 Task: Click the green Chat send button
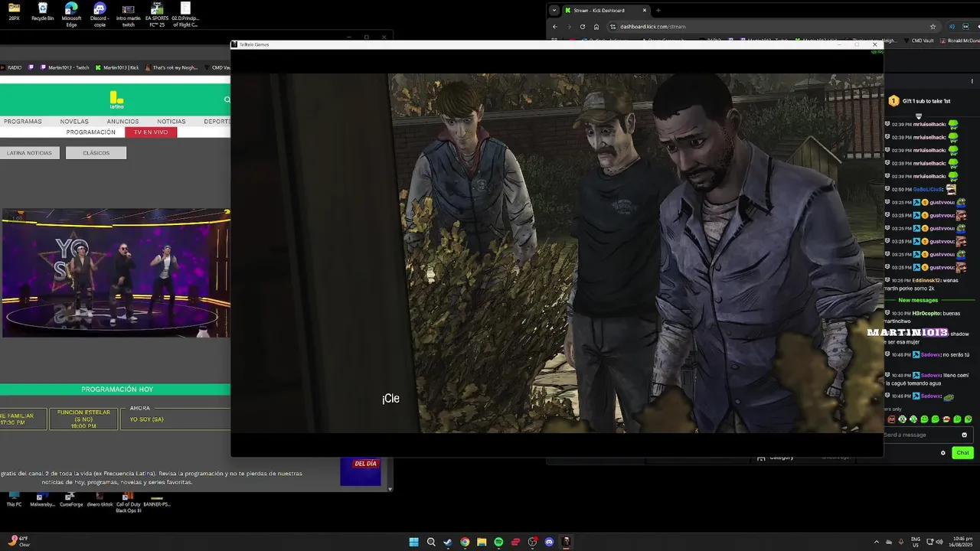962,452
